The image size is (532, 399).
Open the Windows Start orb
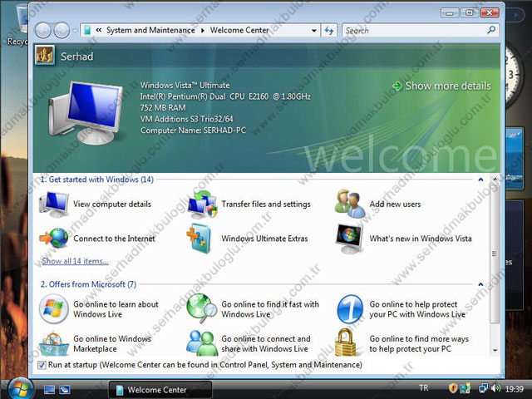pos(20,388)
